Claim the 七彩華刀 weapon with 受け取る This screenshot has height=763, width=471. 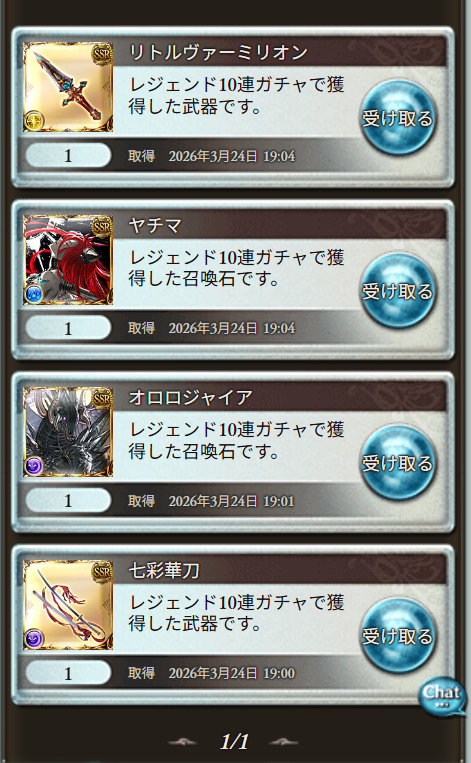398,636
